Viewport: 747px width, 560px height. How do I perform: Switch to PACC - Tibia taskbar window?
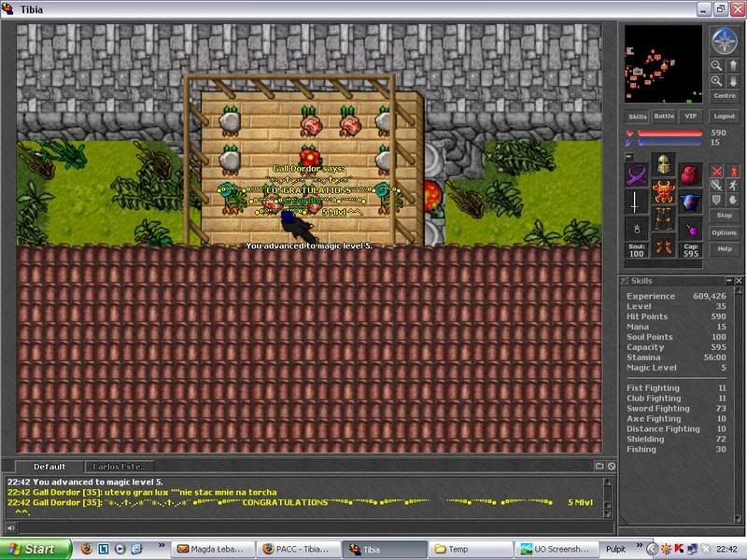click(x=298, y=549)
